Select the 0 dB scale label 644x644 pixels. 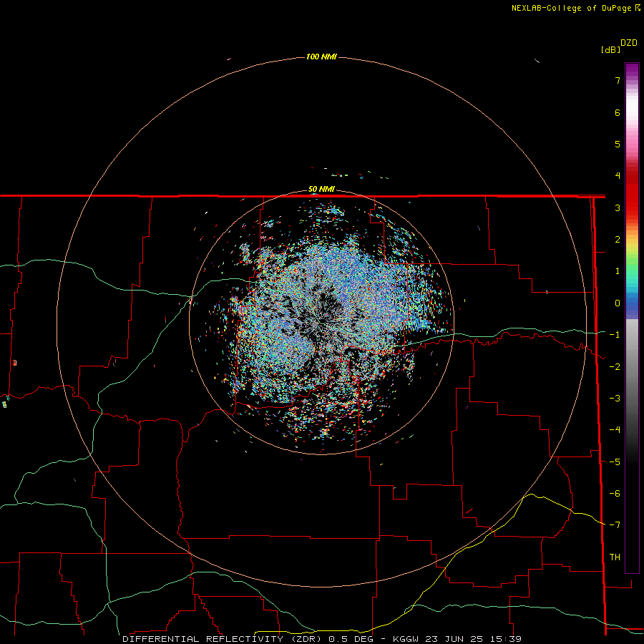618,303
